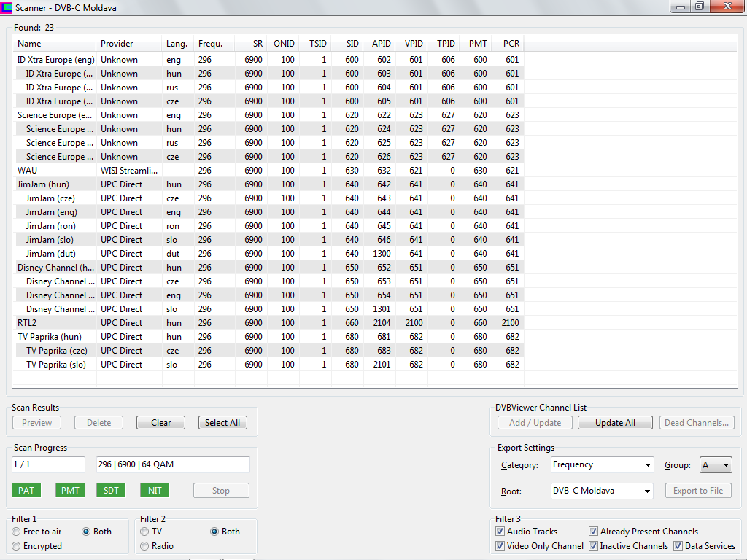Sort by the APID column header
The height and width of the screenshot is (560, 747).
379,43
